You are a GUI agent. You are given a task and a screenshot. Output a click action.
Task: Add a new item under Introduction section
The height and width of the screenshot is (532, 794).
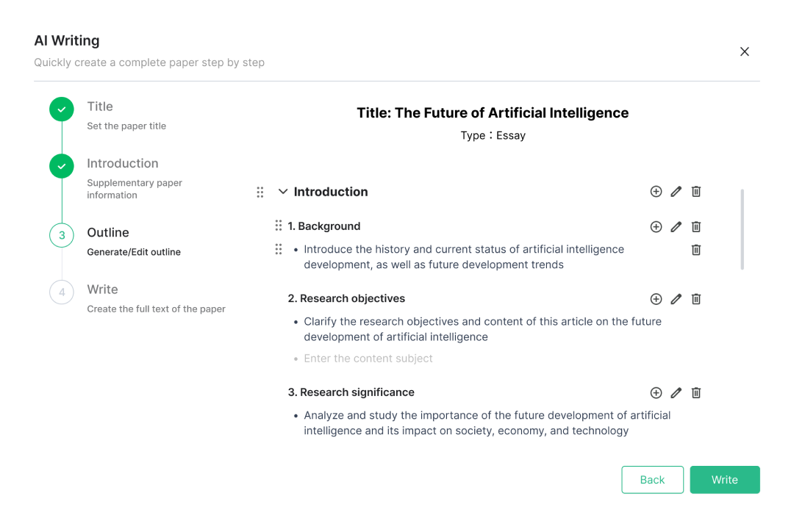pos(656,191)
